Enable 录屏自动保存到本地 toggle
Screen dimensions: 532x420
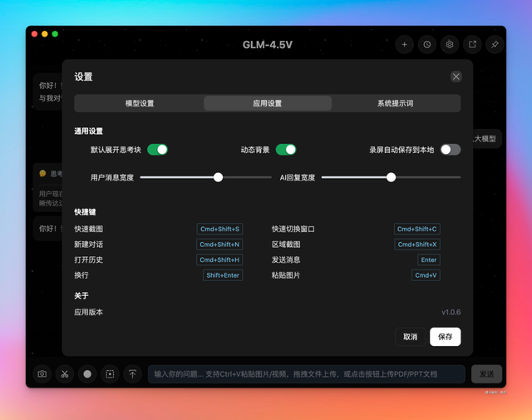[451, 150]
